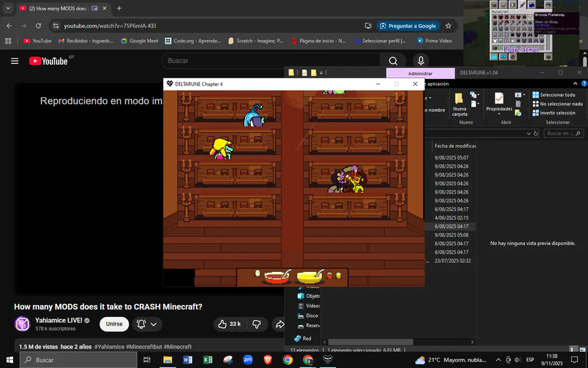Screen dimensions: 588x368
Task: Switch Explorer to large icons view
Action: [582, 350]
